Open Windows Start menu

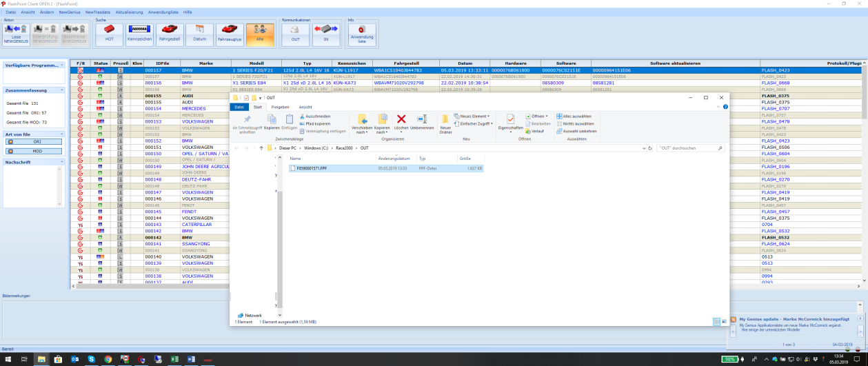7,359
